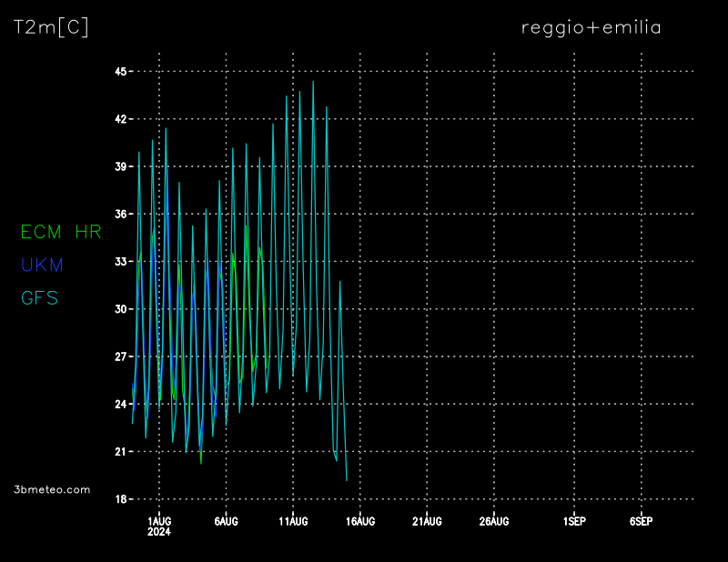Click the 21AUG date label
The height and width of the screenshot is (562, 728).
(427, 521)
